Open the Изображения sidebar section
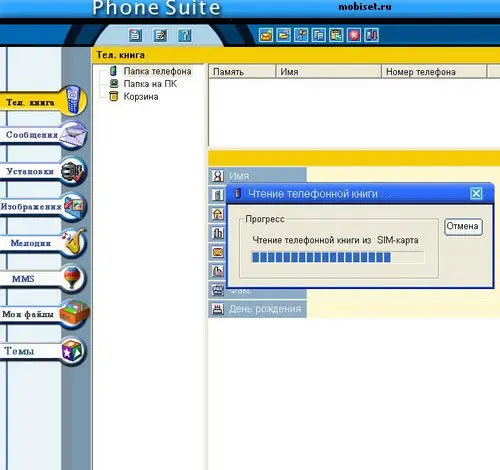Viewport: 500px width, 470px height. [x=43, y=206]
